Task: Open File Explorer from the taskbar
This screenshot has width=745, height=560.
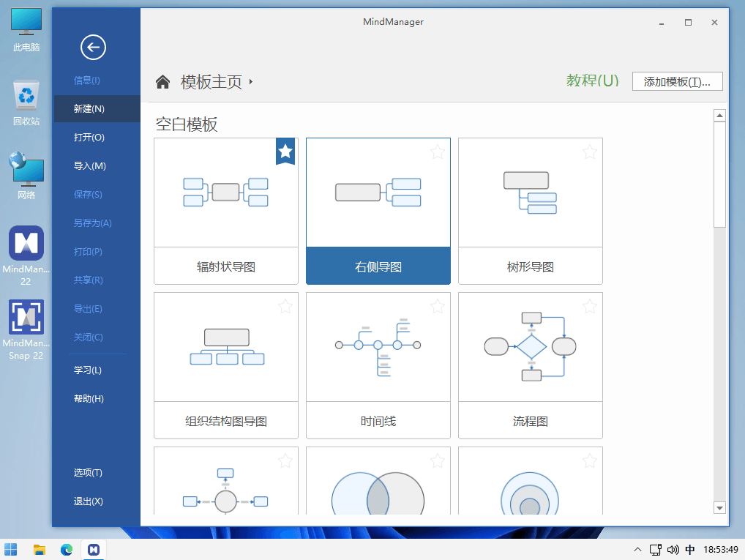Action: tap(39, 550)
